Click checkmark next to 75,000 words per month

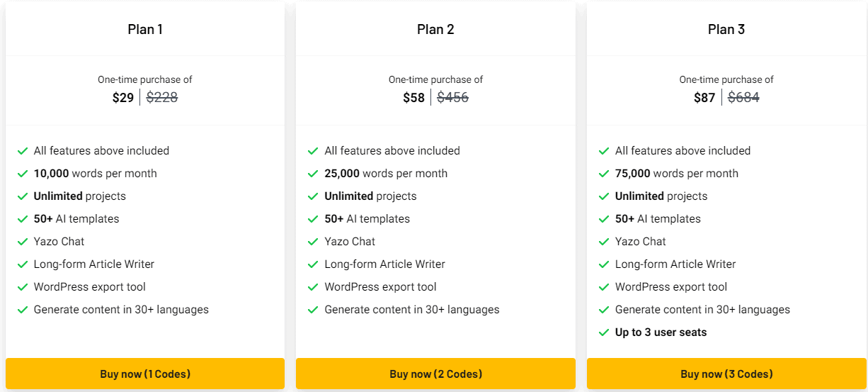click(604, 174)
